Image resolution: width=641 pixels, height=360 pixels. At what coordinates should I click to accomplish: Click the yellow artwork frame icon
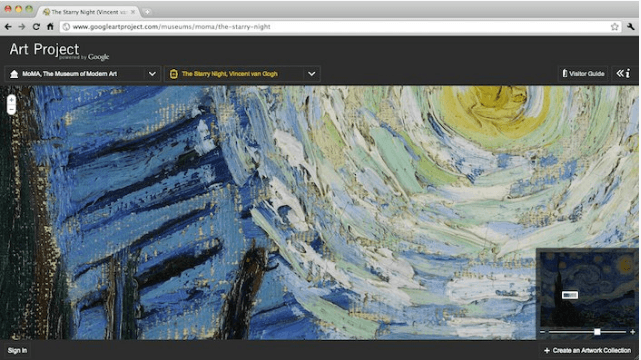(x=174, y=74)
